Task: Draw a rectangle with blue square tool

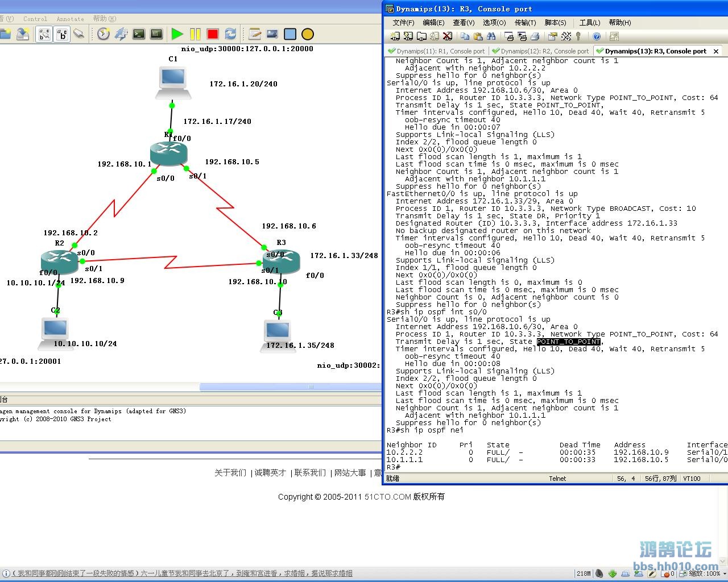Action: coord(290,35)
